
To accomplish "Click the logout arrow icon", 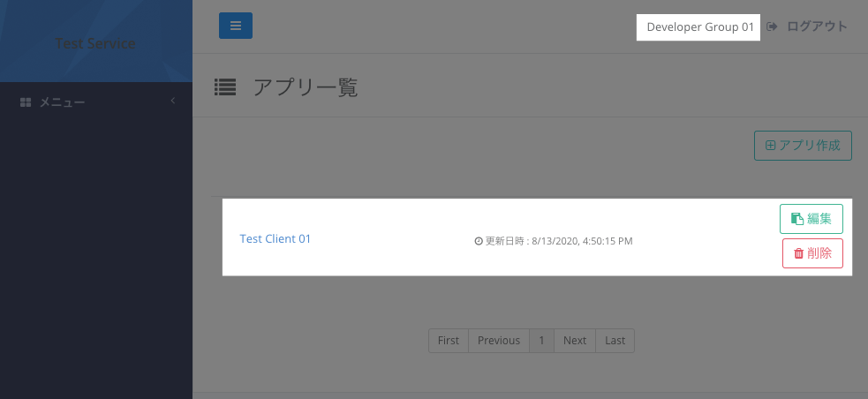I will click(x=772, y=26).
